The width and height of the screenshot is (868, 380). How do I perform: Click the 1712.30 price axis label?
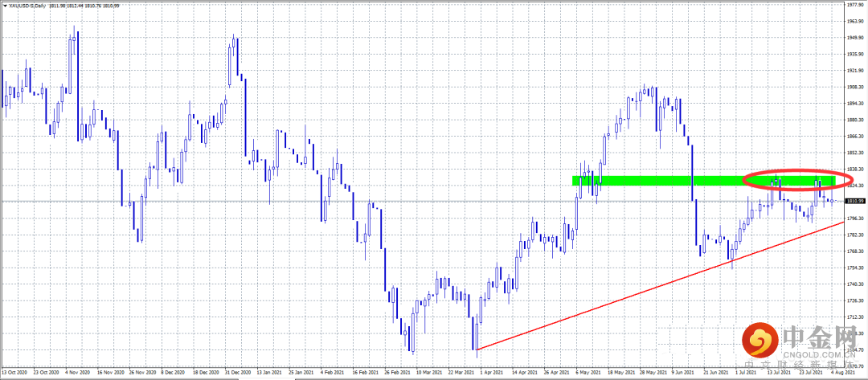pyautogui.click(x=856, y=317)
